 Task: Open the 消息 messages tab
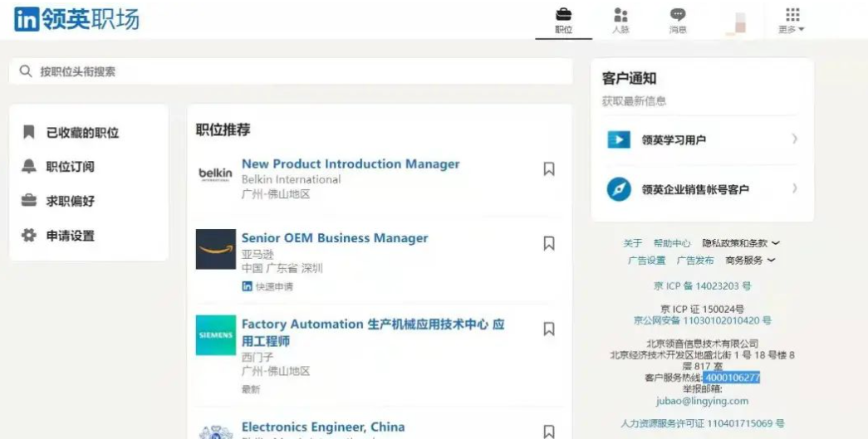tap(678, 21)
